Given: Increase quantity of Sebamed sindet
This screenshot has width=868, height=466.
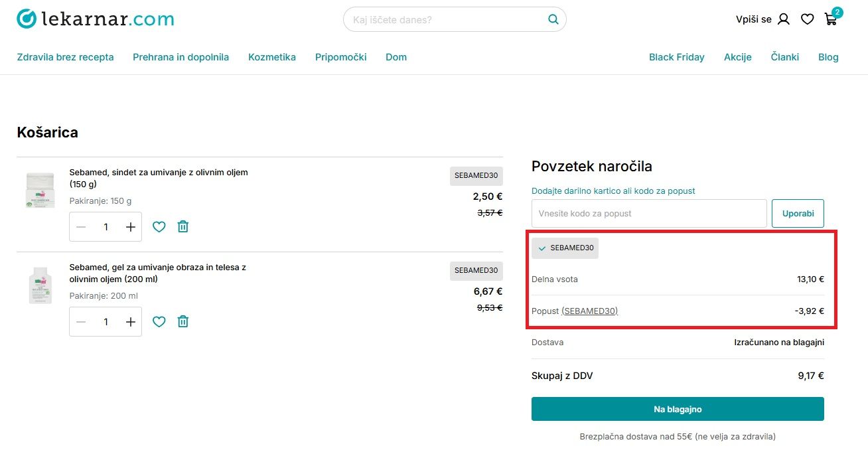Looking at the screenshot, I should coord(131,227).
